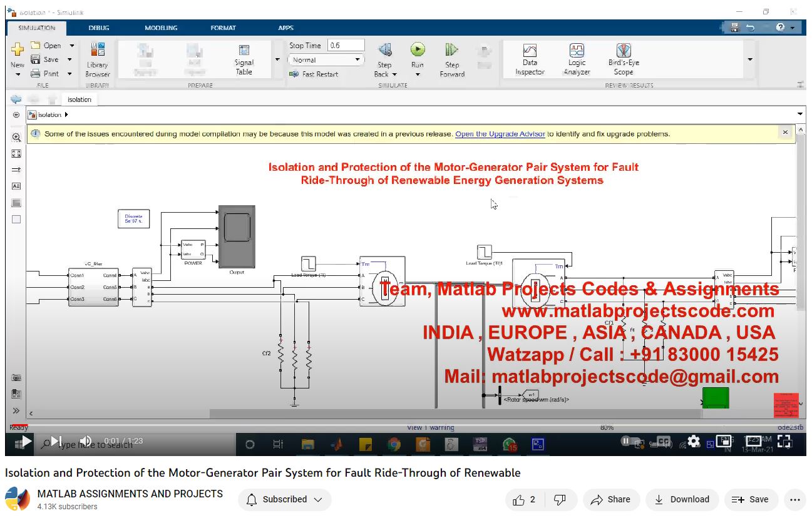Like the video

coord(524,499)
